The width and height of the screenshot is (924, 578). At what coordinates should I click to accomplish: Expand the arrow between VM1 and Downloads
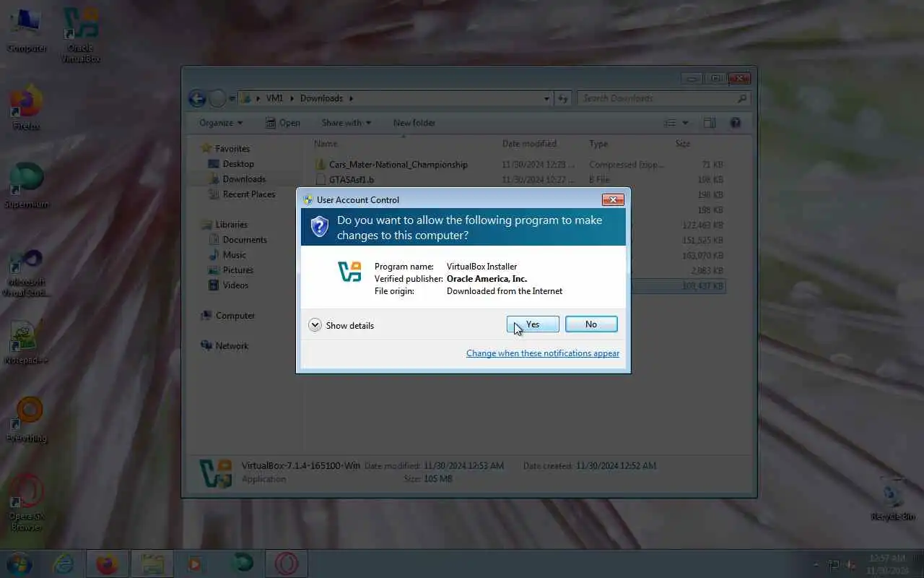pos(292,98)
